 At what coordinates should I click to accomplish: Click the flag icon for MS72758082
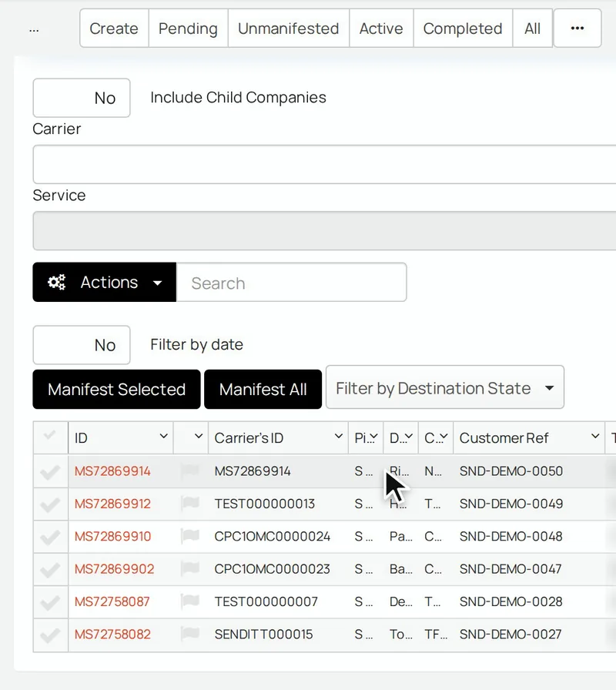(x=190, y=633)
